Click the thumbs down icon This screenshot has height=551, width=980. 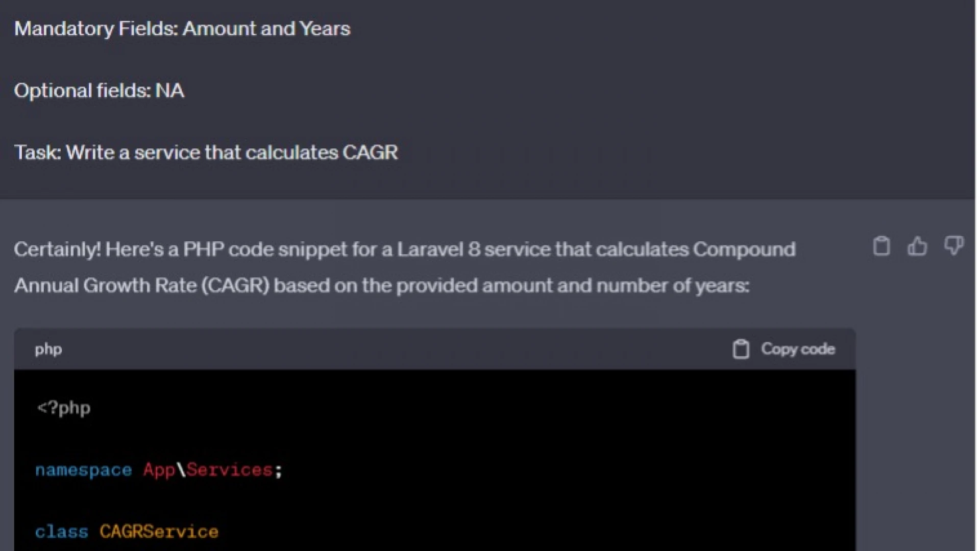953,246
